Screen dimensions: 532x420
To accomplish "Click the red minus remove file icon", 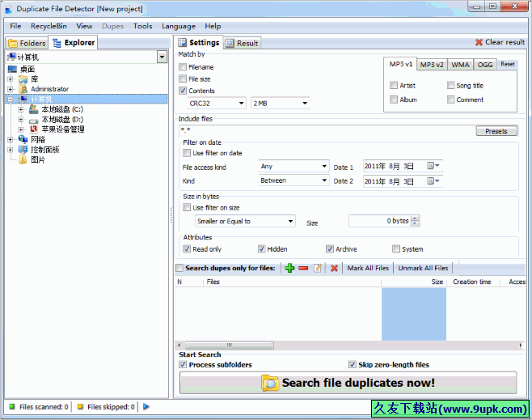I will pyautogui.click(x=303, y=268).
